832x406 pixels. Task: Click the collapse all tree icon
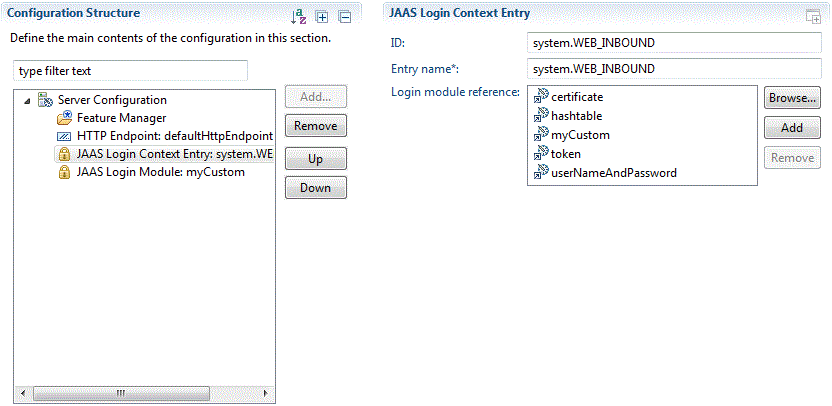[345, 18]
